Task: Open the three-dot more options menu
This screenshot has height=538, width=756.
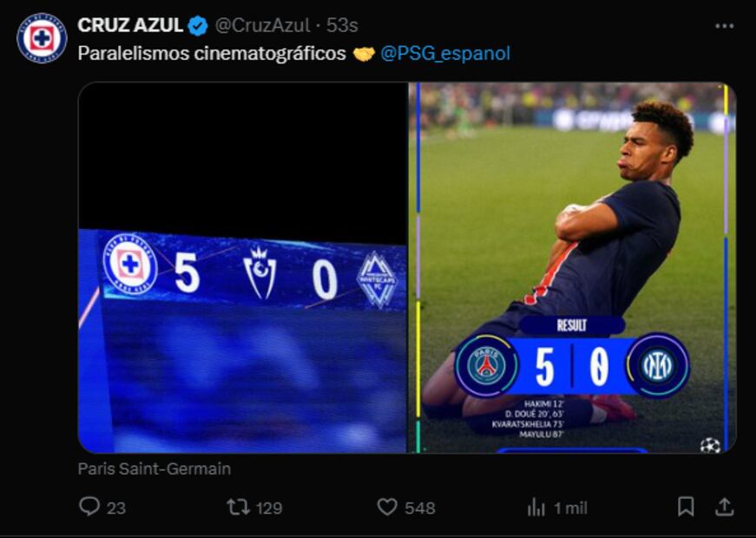Action: pos(724,26)
